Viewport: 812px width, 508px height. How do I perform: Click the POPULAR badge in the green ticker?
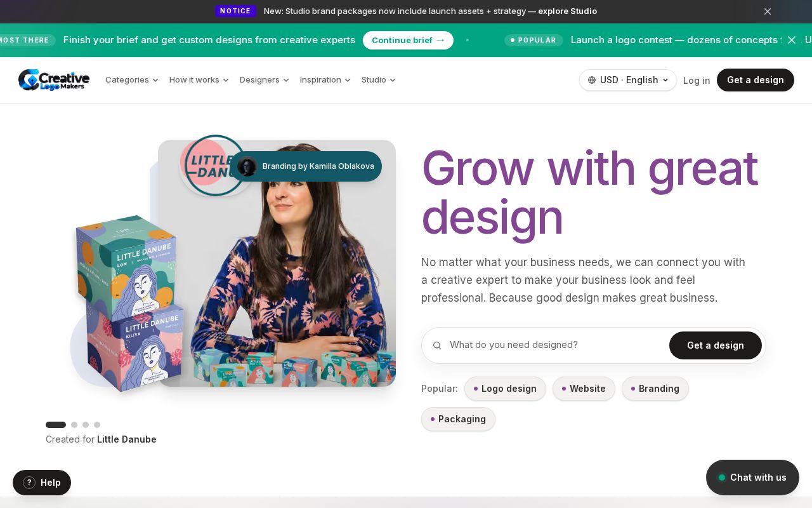[x=534, y=40]
